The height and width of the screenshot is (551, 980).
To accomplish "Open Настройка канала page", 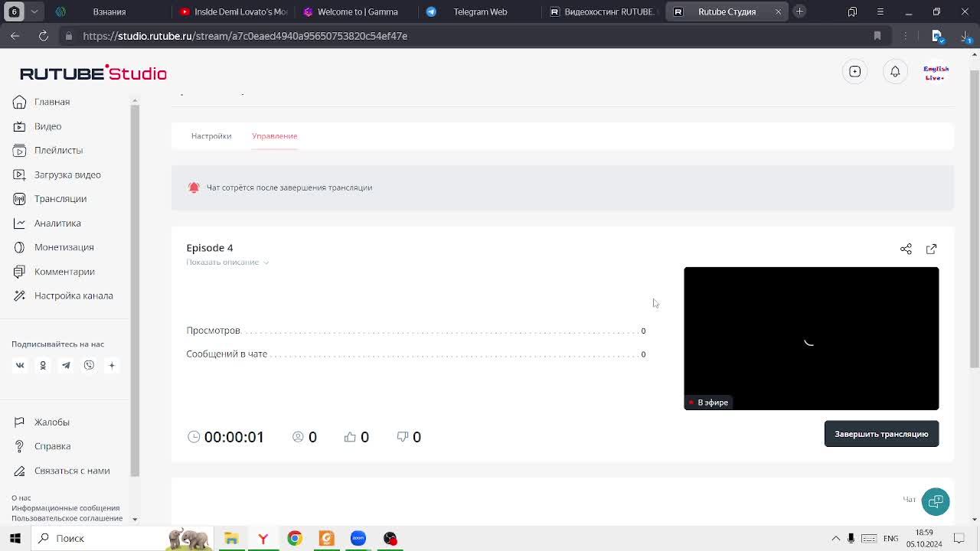I will [x=73, y=295].
